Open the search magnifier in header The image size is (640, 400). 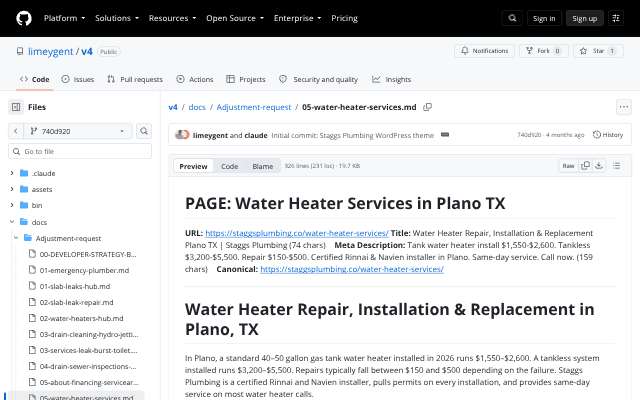(x=512, y=18)
